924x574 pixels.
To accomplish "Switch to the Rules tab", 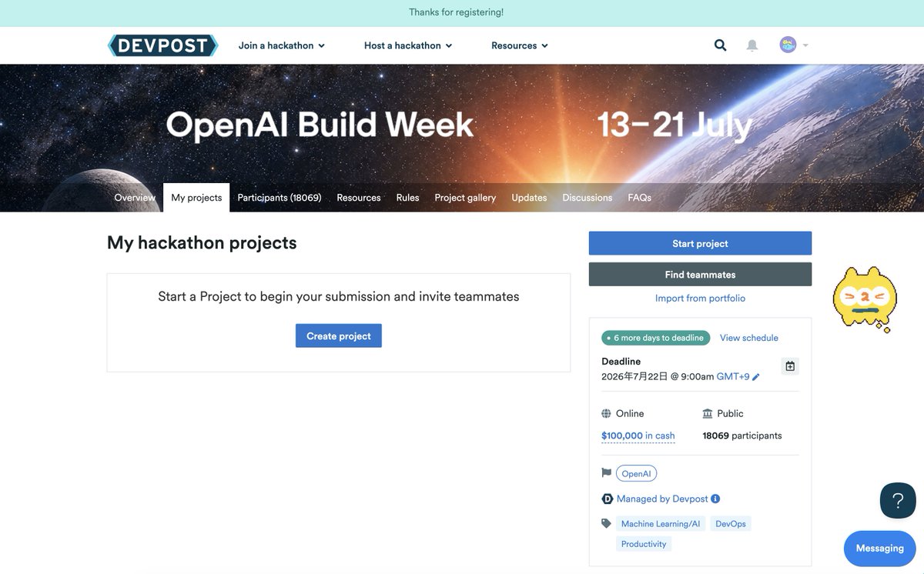I will [x=407, y=198].
